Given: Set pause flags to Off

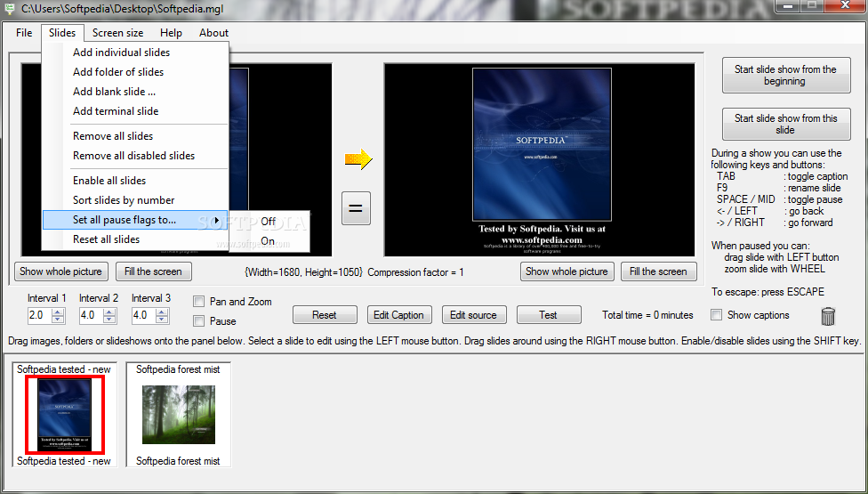Looking at the screenshot, I should (269, 222).
